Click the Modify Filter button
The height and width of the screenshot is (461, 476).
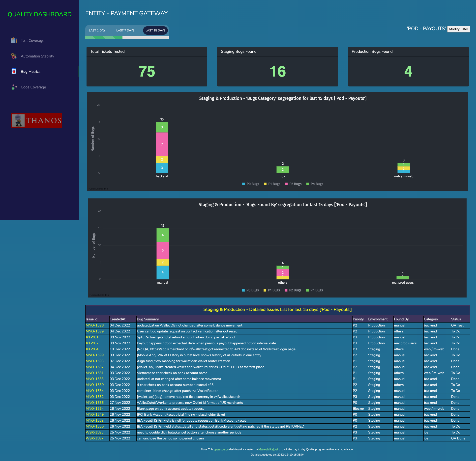tap(458, 29)
